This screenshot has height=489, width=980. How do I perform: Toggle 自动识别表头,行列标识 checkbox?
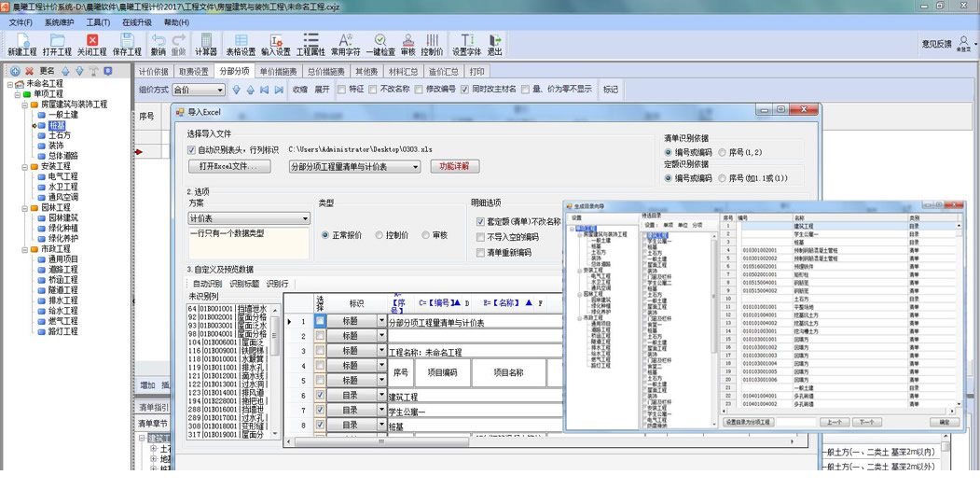click(192, 150)
